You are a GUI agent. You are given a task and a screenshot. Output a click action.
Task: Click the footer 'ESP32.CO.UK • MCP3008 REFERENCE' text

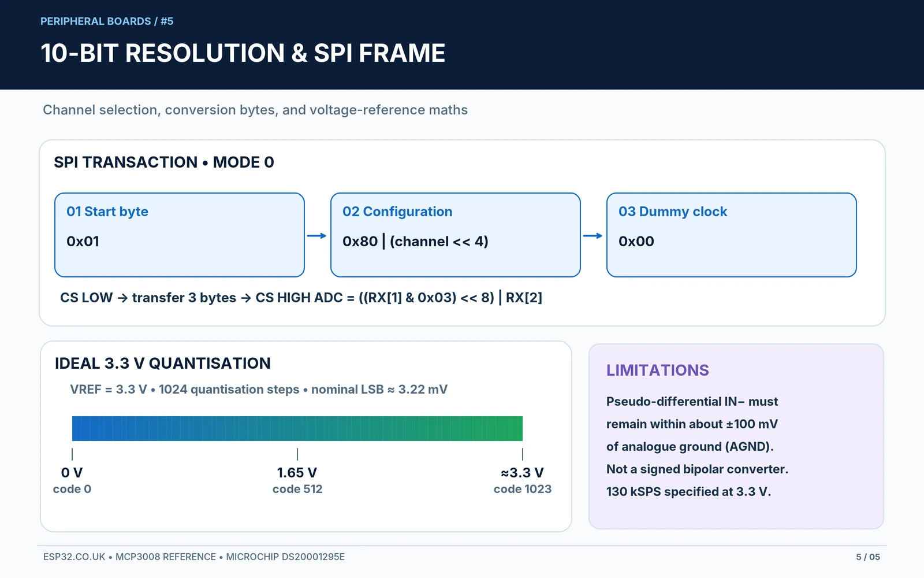(194, 557)
